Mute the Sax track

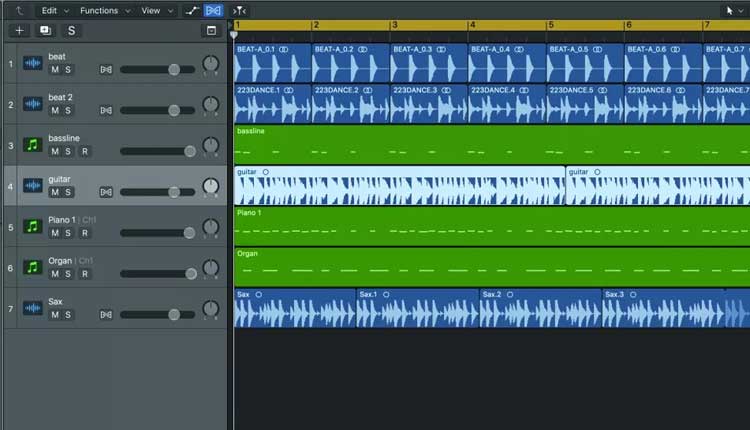pos(55,315)
